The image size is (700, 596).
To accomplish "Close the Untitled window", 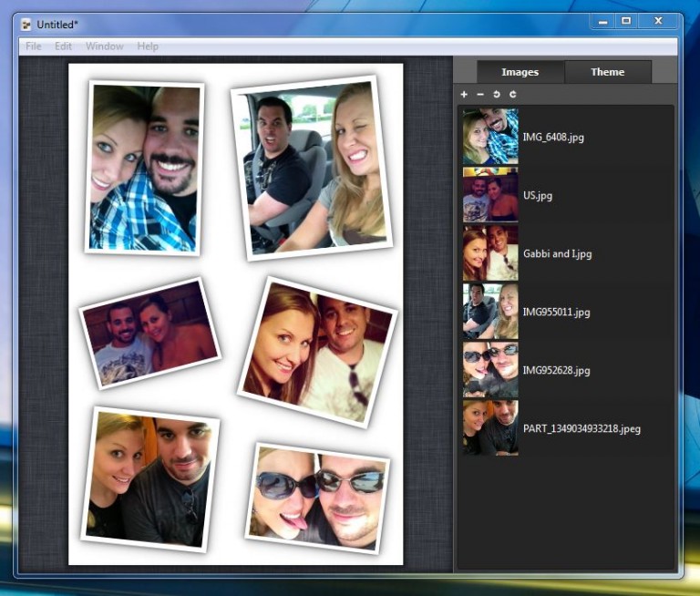I will pos(658,21).
